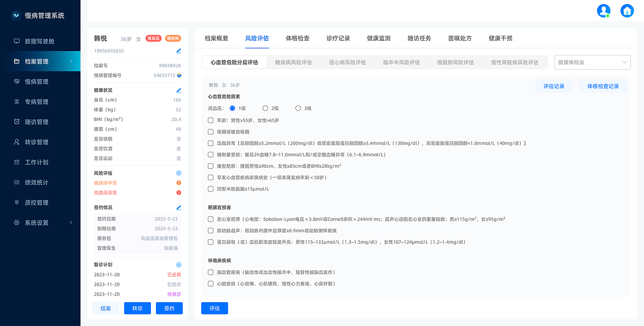Check 血脂异常 checkbox
This screenshot has height=326, width=644.
click(x=211, y=144)
